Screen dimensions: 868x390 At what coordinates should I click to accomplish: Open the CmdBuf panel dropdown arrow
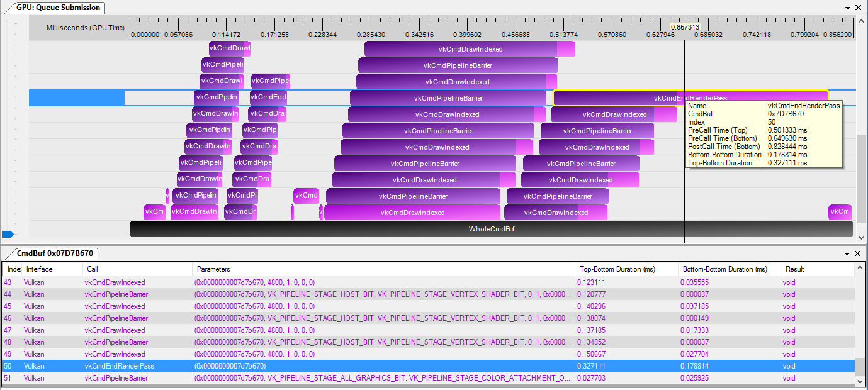(x=847, y=254)
